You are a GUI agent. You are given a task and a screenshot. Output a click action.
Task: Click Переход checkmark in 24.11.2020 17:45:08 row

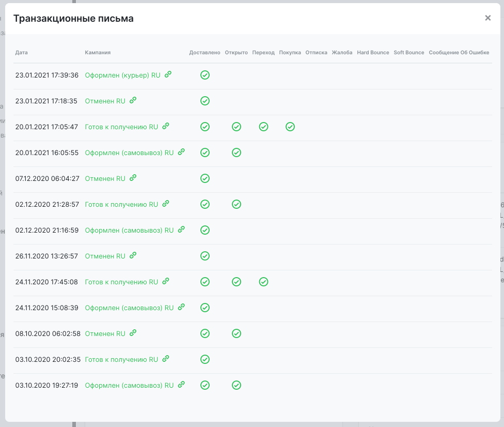263,282
